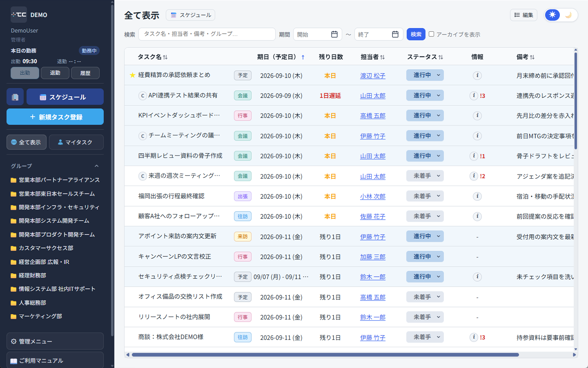Open 営業本部パートナーアライアンス group folder
This screenshot has height=368, width=588.
(55, 180)
